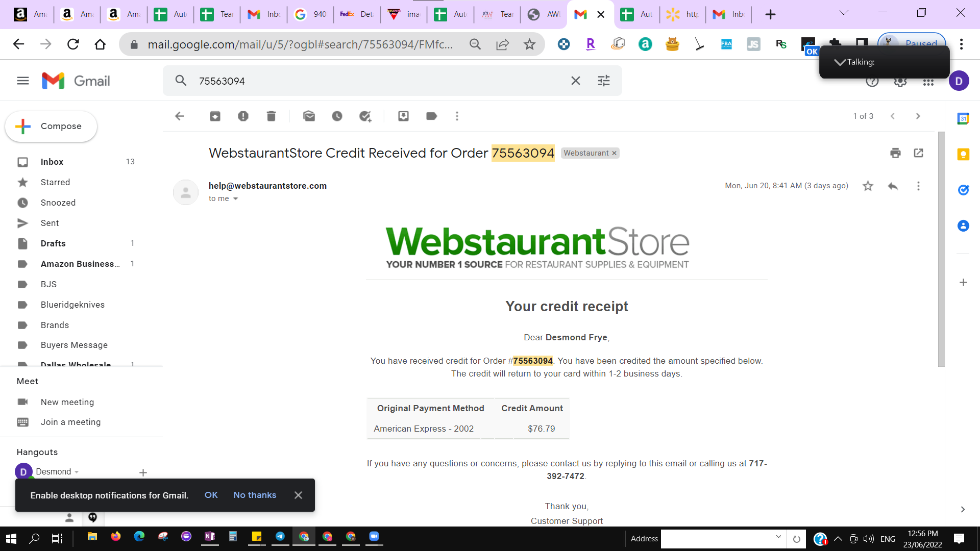980x551 pixels.
Task: Expand the 'to me' recipient details
Action: pyautogui.click(x=235, y=199)
